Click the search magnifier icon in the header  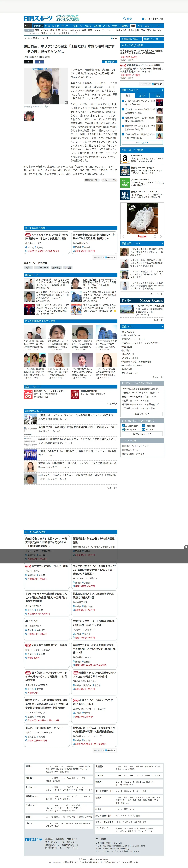tap(125, 19)
